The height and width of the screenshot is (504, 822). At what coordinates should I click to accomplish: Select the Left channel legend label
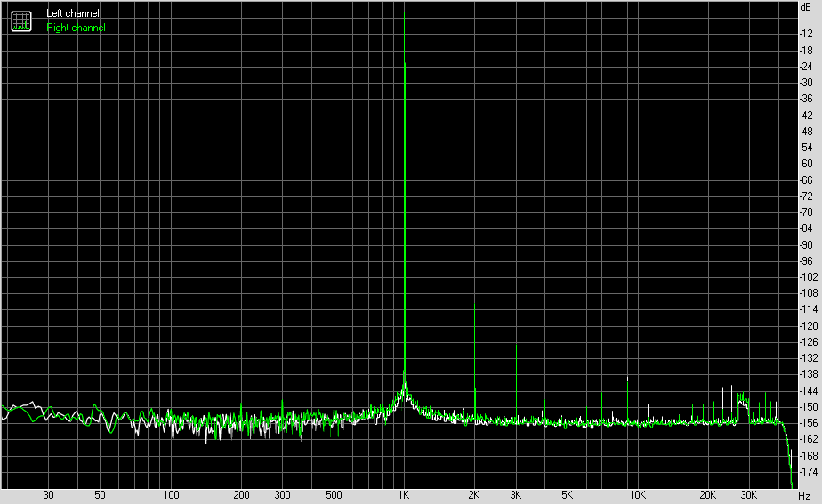[72, 13]
